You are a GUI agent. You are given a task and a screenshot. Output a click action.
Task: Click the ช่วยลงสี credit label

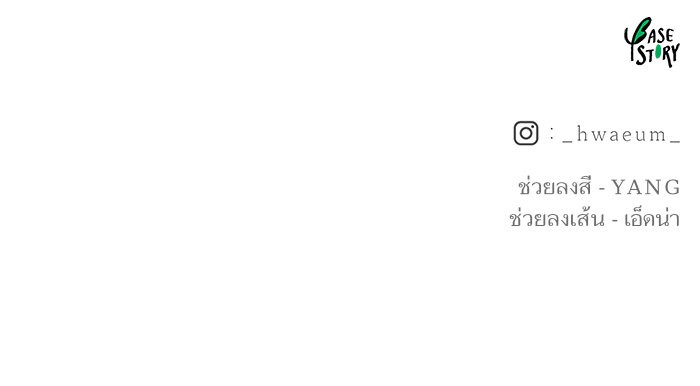coord(555,186)
